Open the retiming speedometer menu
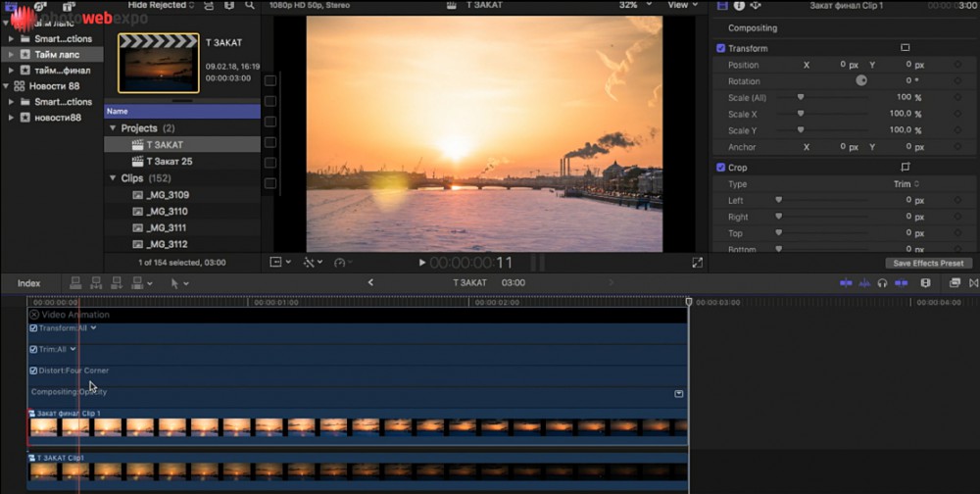 [342, 263]
